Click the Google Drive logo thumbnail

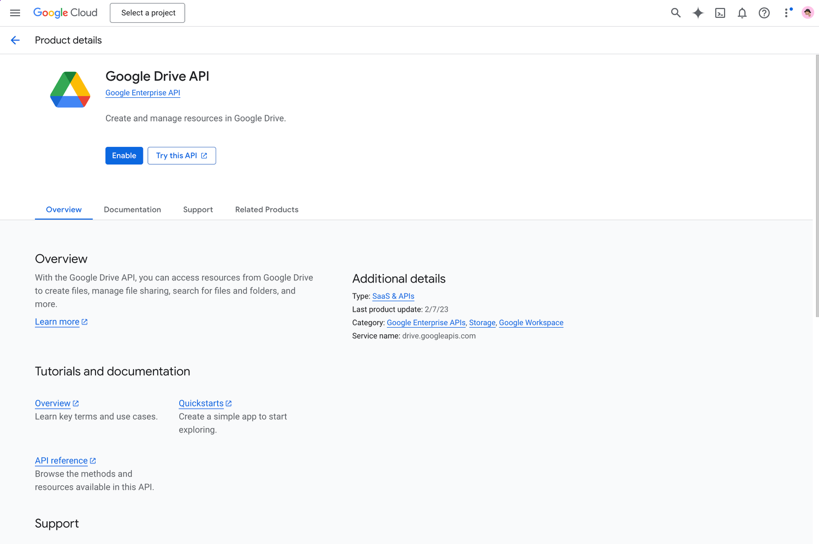pos(70,90)
